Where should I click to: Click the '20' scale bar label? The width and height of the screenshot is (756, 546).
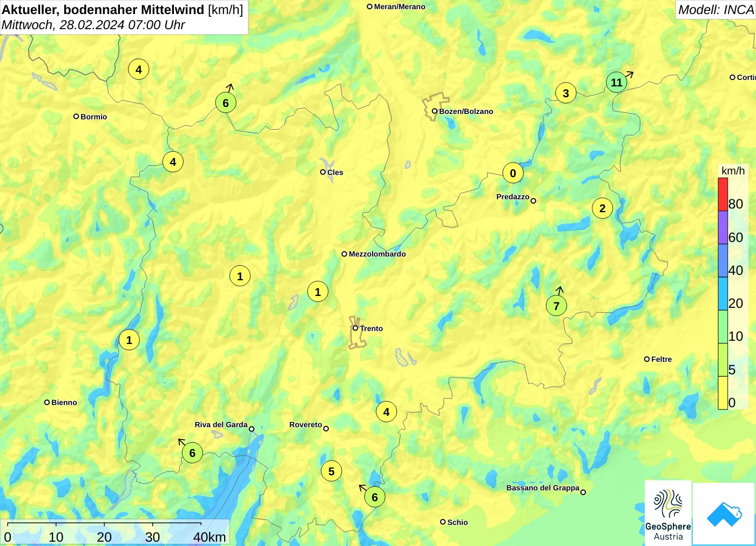pos(104,537)
